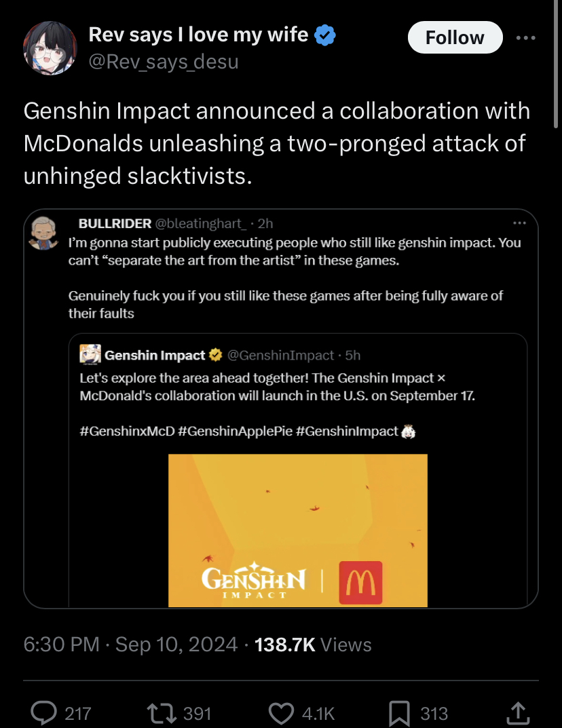Click the 6:30 PM Sep 10, 2024 timestamp

pos(130,644)
